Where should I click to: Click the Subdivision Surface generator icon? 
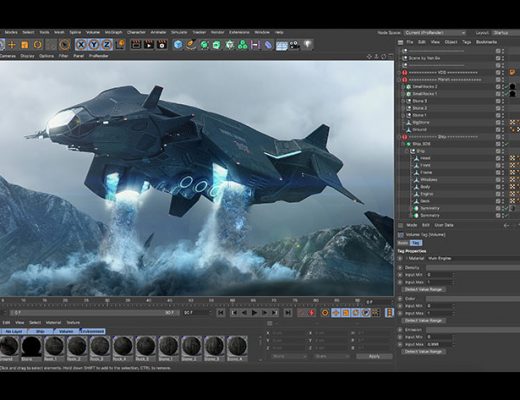pos(204,44)
